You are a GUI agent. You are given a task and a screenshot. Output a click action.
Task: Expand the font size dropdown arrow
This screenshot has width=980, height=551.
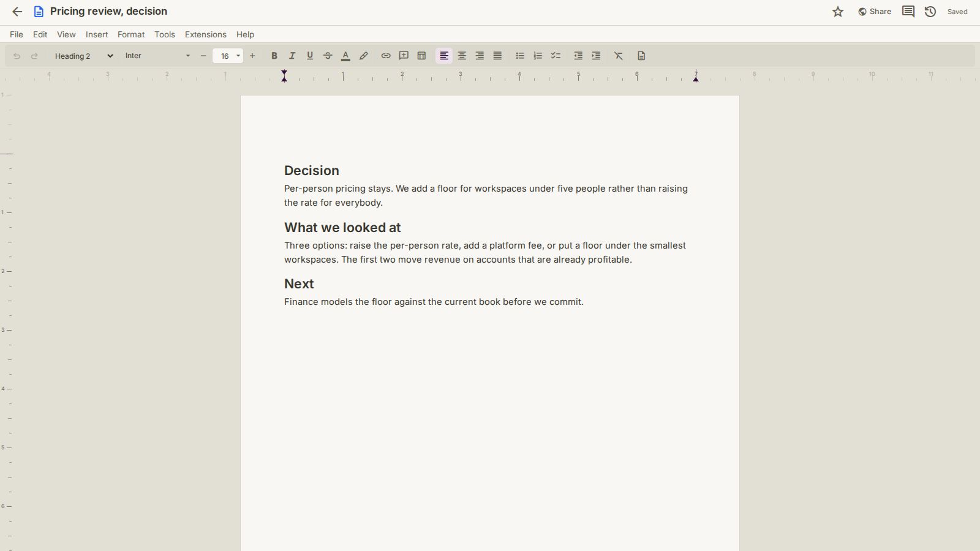point(238,56)
